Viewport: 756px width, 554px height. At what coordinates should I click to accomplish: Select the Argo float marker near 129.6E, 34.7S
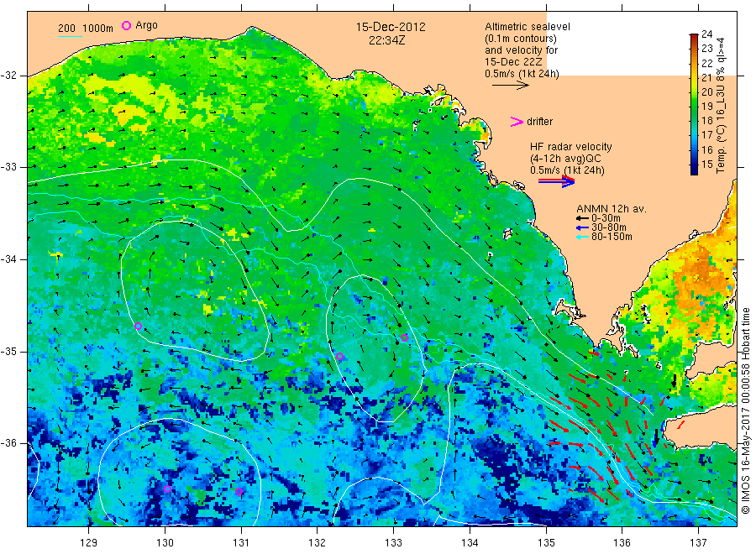tap(139, 327)
